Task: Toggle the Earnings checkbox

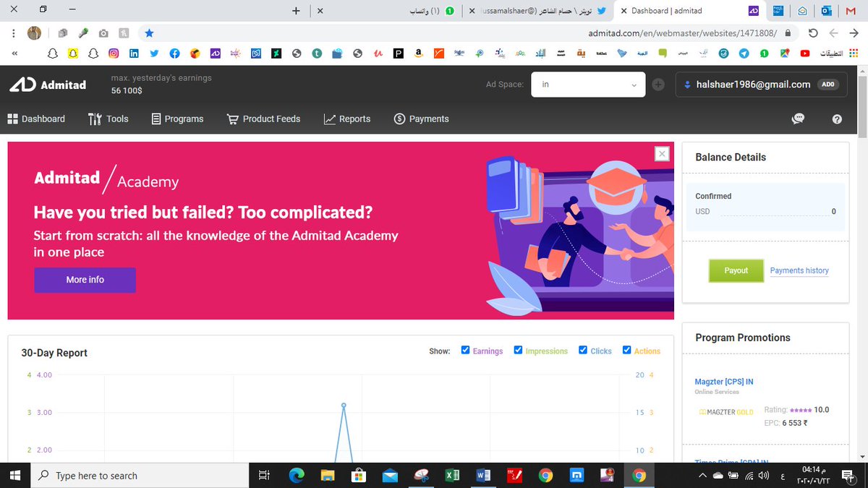Action: (465, 350)
